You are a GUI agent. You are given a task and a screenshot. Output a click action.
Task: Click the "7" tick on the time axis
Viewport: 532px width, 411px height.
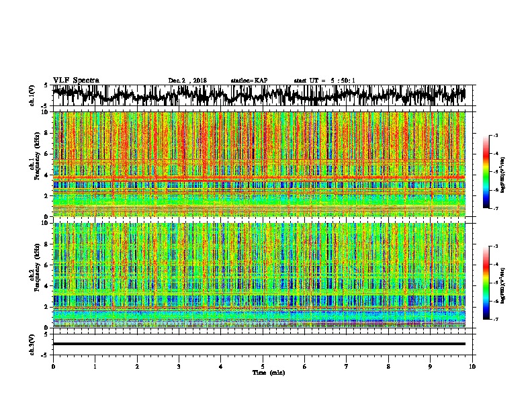pos(347,367)
